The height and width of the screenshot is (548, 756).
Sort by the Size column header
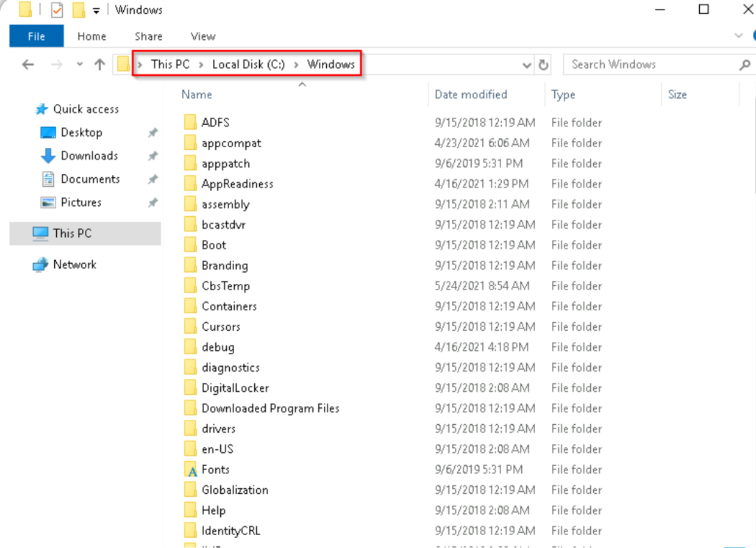[x=677, y=95]
